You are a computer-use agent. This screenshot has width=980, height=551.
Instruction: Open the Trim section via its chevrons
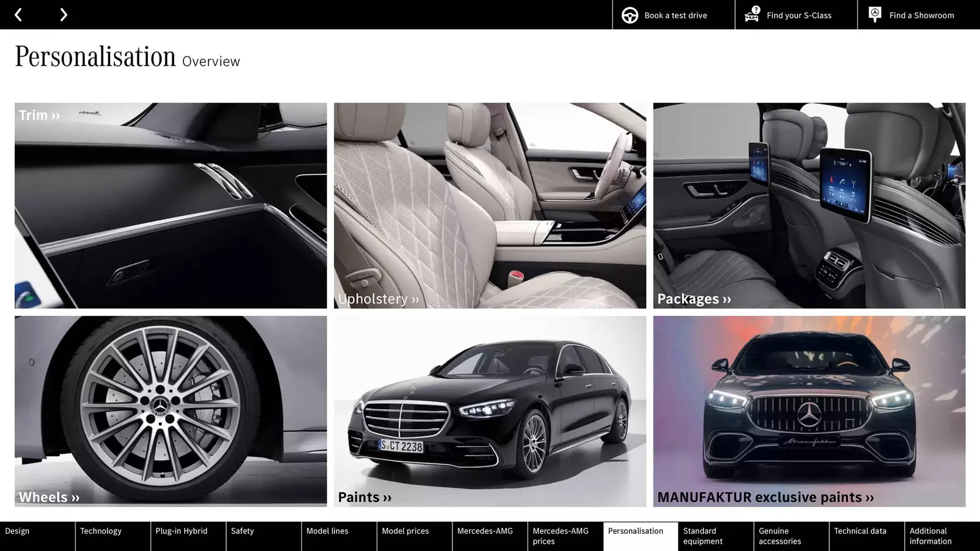click(x=55, y=115)
